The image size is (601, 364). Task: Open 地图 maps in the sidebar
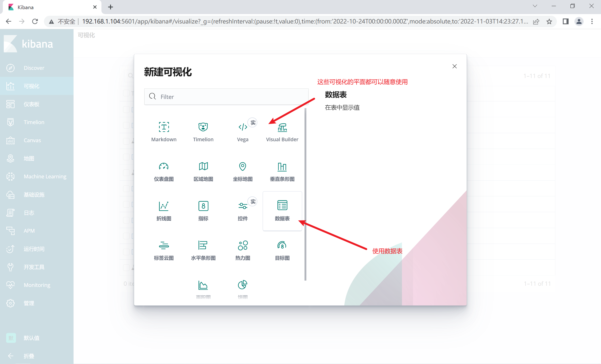point(37,158)
